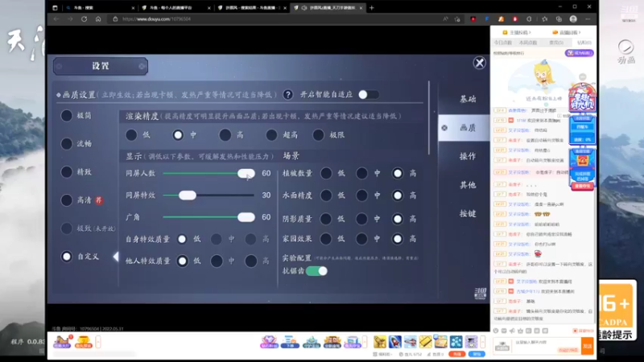Set 自身特效质量 to 低
The image size is (644, 362).
point(182,239)
